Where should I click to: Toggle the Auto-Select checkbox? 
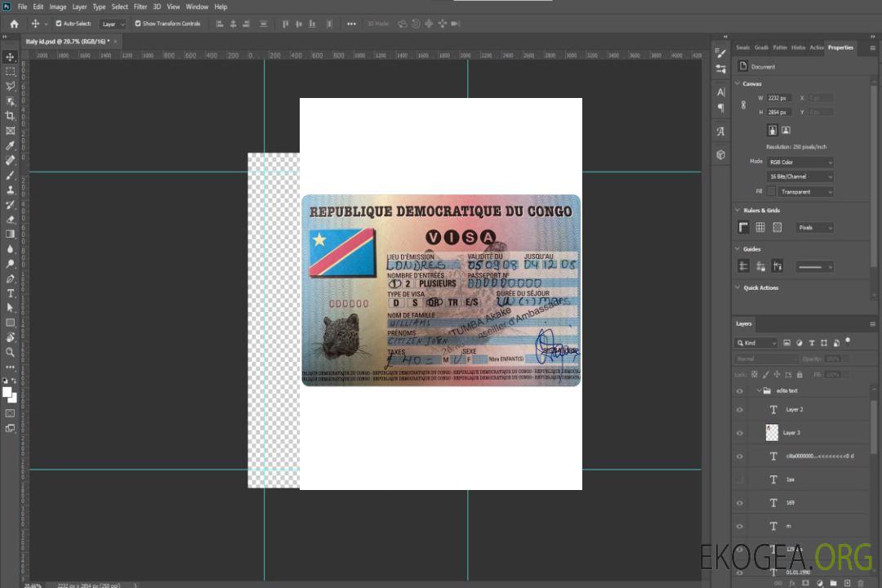coord(59,24)
